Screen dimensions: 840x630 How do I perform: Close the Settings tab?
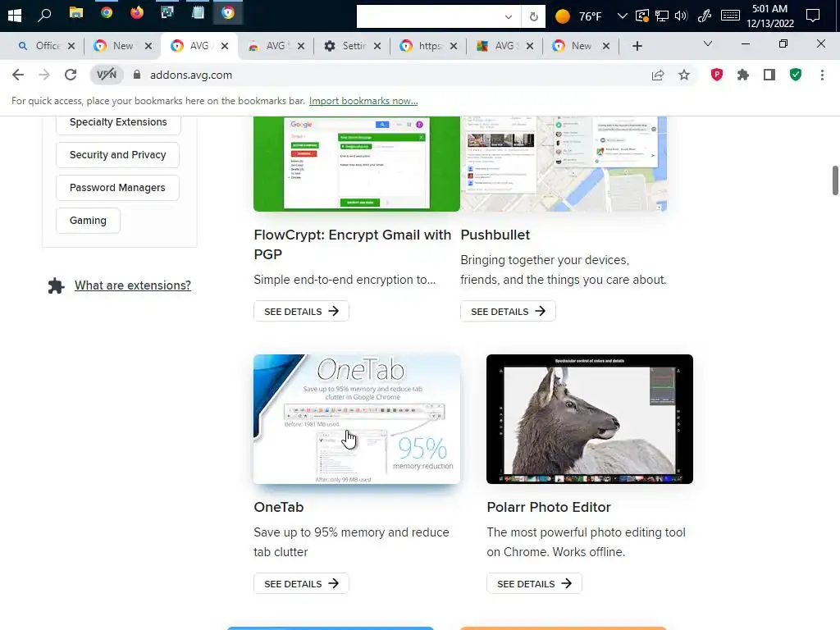(377, 46)
